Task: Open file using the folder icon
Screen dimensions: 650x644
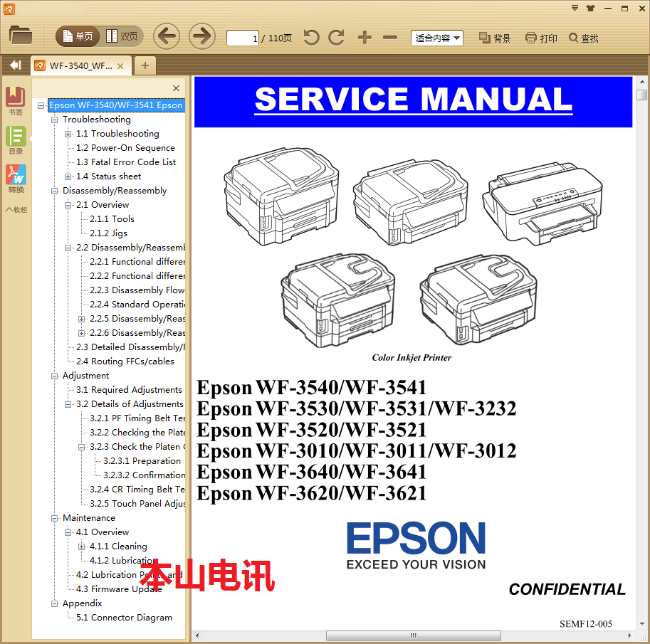Action: 21,36
